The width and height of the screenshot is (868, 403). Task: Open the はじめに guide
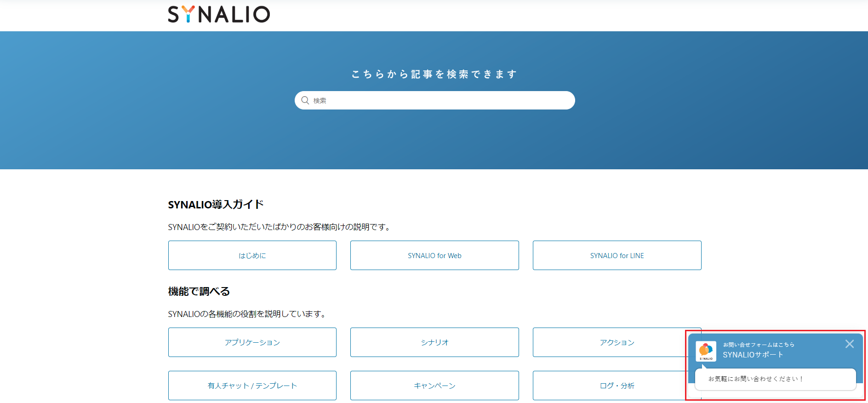252,255
